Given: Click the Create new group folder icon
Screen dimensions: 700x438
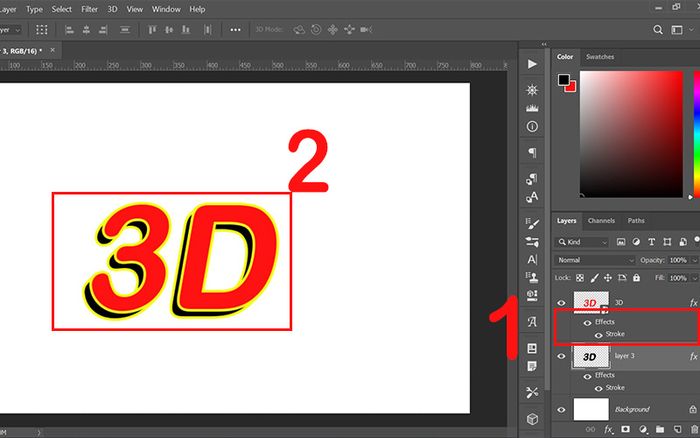Looking at the screenshot, I should click(660, 429).
